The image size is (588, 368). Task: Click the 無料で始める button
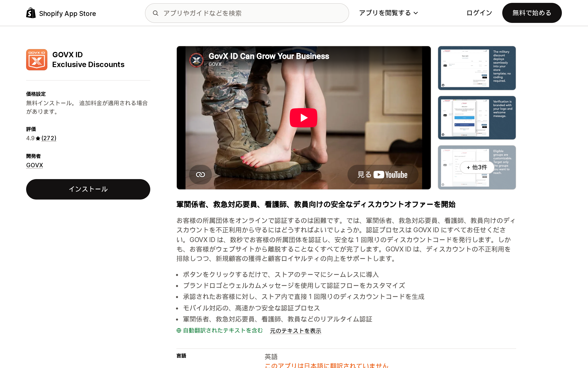coord(532,13)
